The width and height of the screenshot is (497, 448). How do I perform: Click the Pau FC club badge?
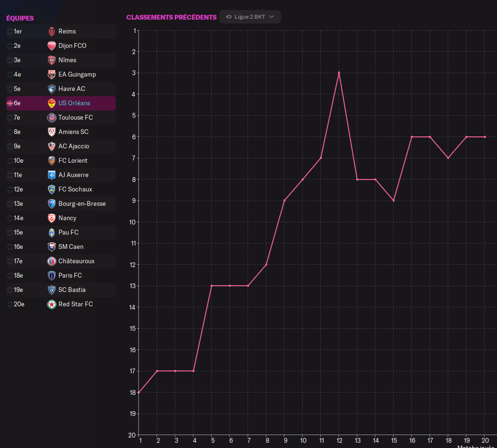point(51,233)
